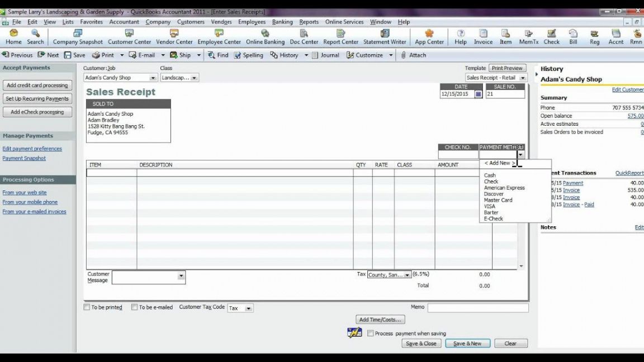Open the Customer:Job dropdown
The image size is (644, 362).
coord(153,78)
